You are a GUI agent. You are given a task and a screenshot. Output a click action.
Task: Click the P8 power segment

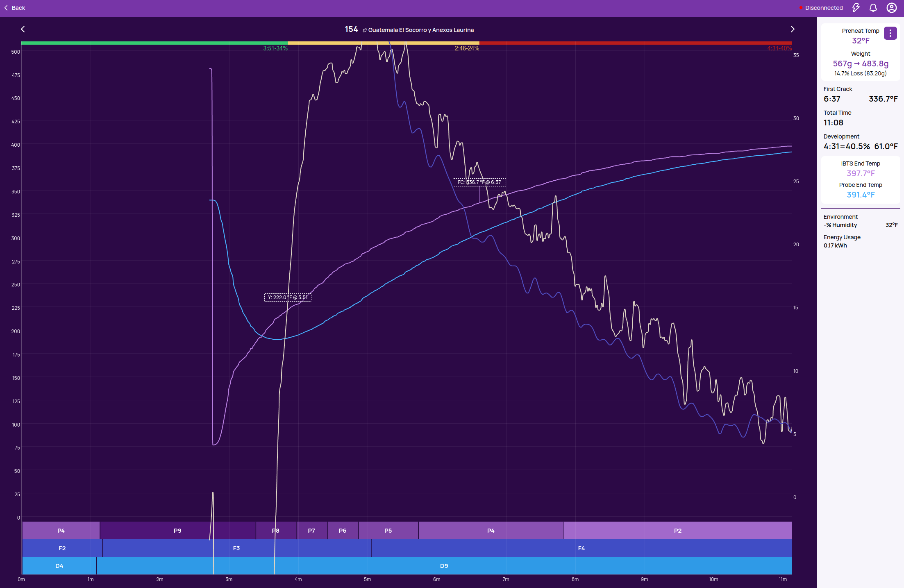point(276,531)
